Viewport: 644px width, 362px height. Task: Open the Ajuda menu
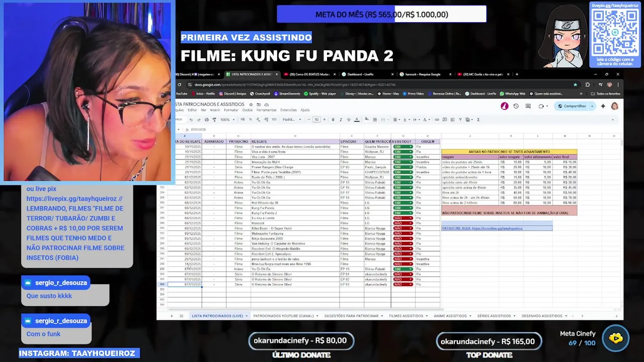[305, 110]
